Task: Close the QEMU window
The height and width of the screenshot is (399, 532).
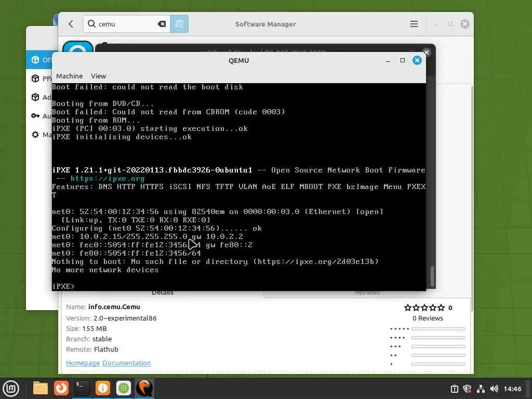Action: click(x=417, y=60)
